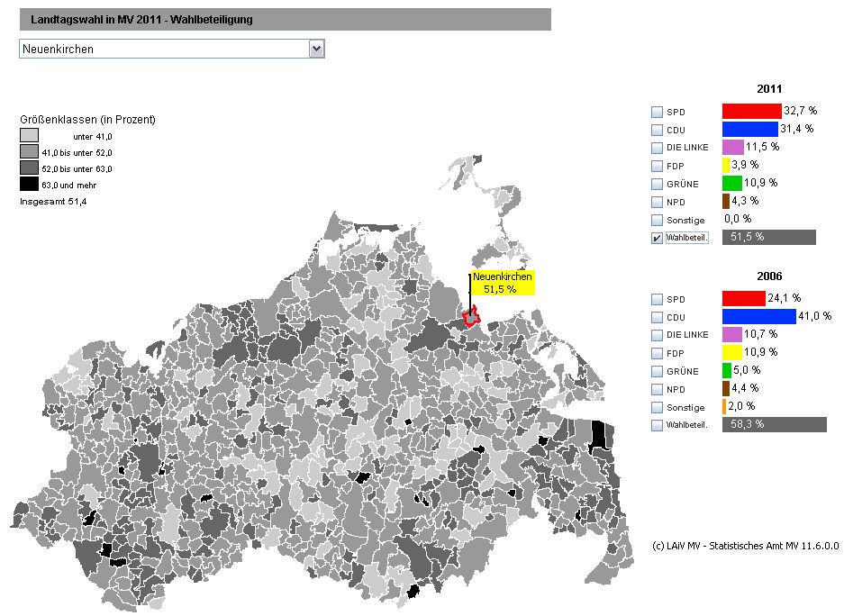The width and height of the screenshot is (844, 616).
Task: Tick the 2011 CDU checkbox
Action: click(657, 131)
